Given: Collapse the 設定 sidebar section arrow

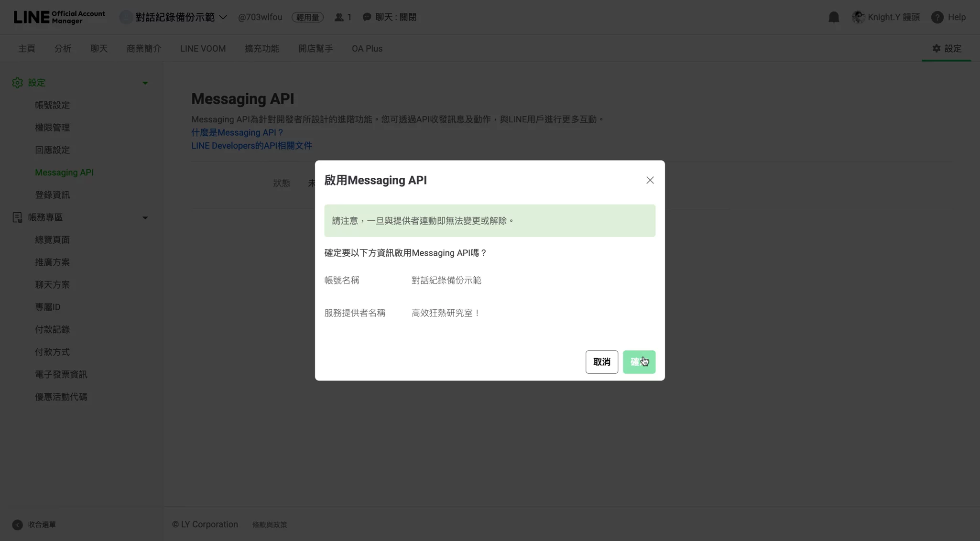Looking at the screenshot, I should click(x=145, y=83).
